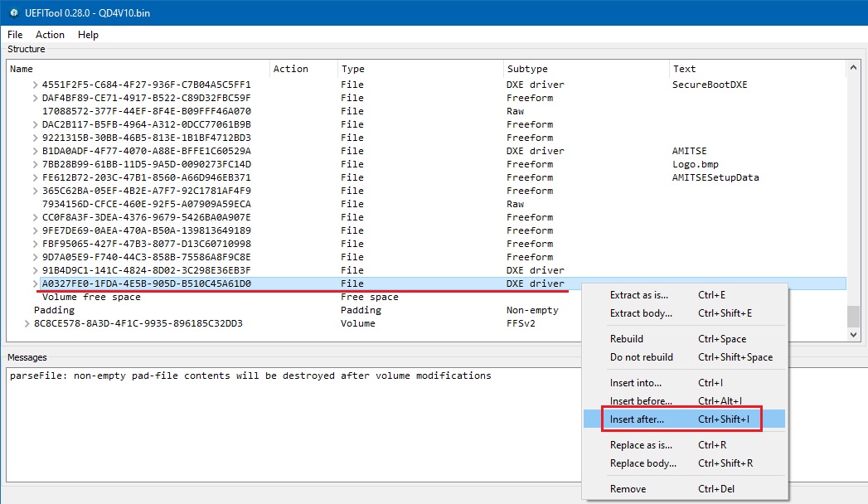Expand the 9D7A05E9-F740 file node

point(36,257)
